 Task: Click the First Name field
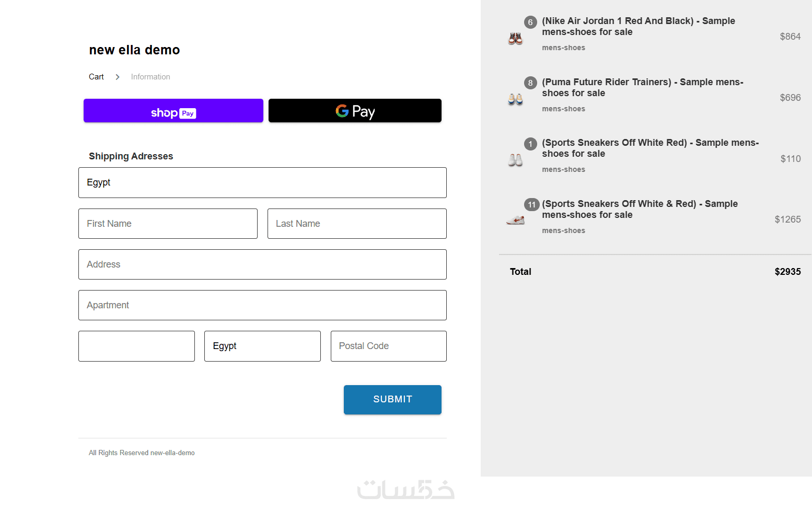coord(168,224)
